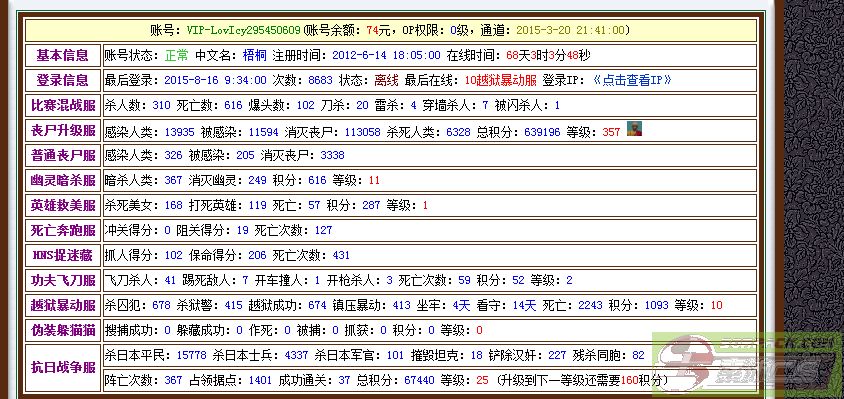Open the 丧尸升级服 category label

click(62, 131)
